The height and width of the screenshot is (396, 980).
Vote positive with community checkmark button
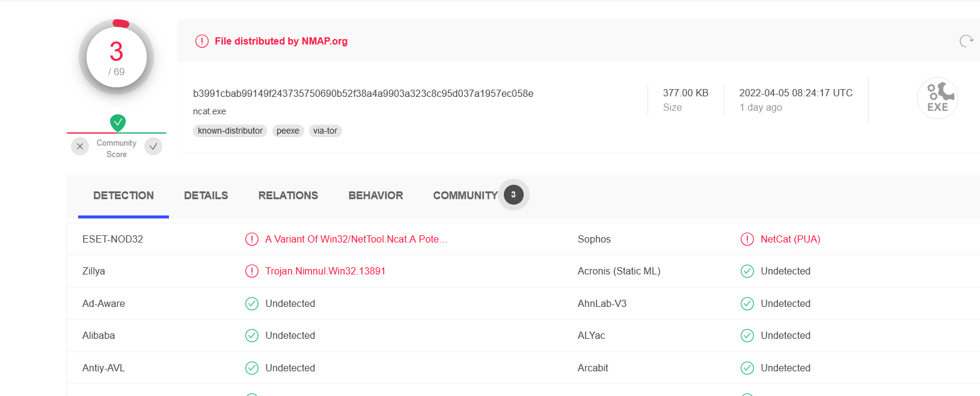click(x=153, y=146)
